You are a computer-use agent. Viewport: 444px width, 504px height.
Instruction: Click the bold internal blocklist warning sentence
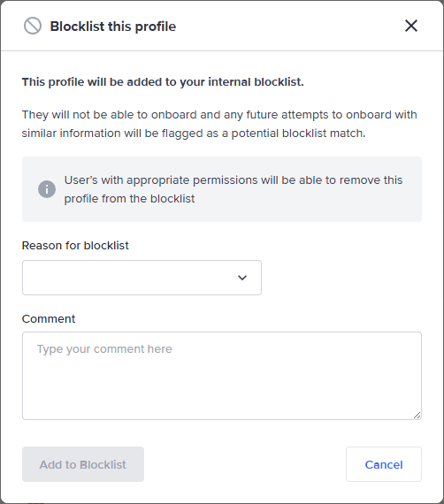coord(163,82)
